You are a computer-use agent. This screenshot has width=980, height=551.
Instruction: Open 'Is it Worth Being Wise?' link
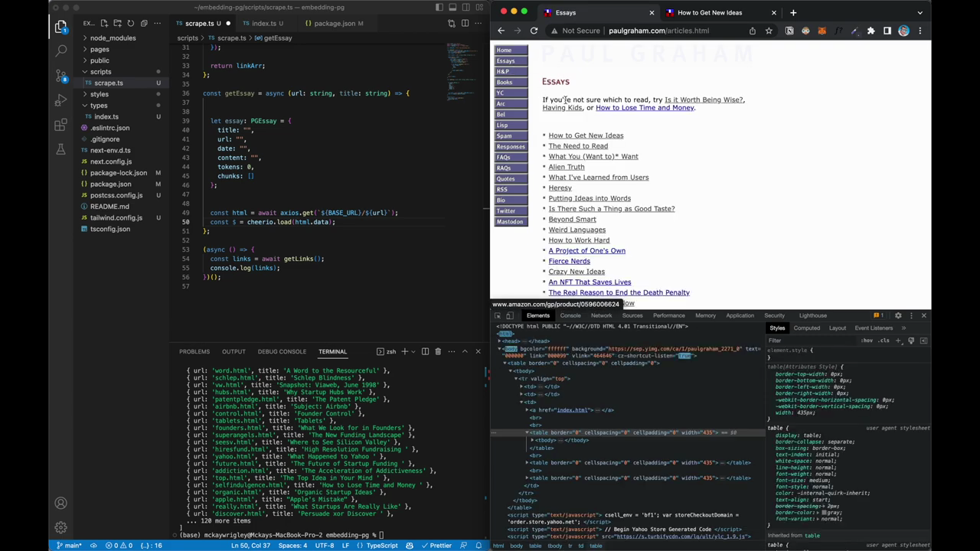704,99
